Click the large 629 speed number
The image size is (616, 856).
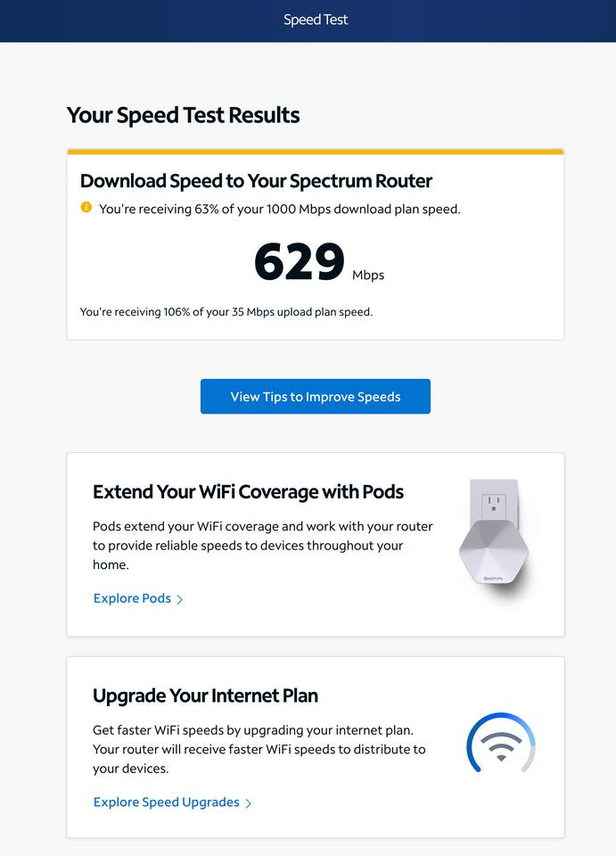[300, 262]
